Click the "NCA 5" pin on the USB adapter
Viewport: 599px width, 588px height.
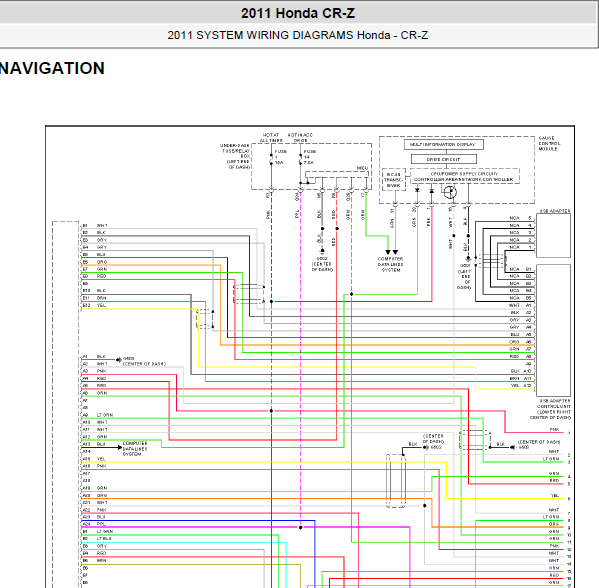click(x=520, y=218)
